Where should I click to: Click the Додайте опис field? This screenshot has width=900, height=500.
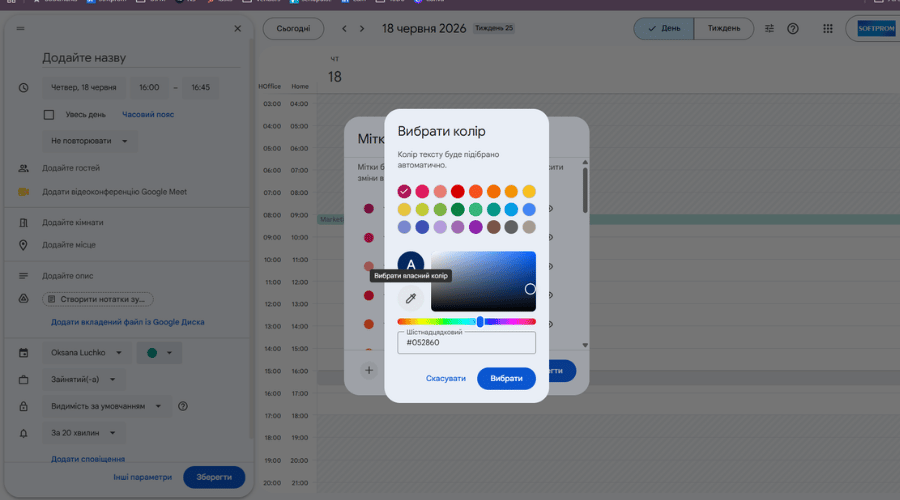tap(68, 276)
